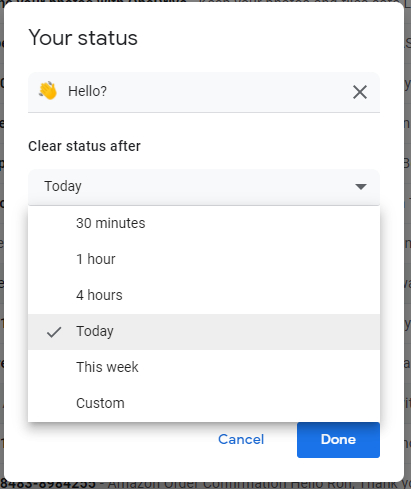Confirm status with Done button
Image resolution: width=411 pixels, height=489 pixels.
[x=338, y=440]
